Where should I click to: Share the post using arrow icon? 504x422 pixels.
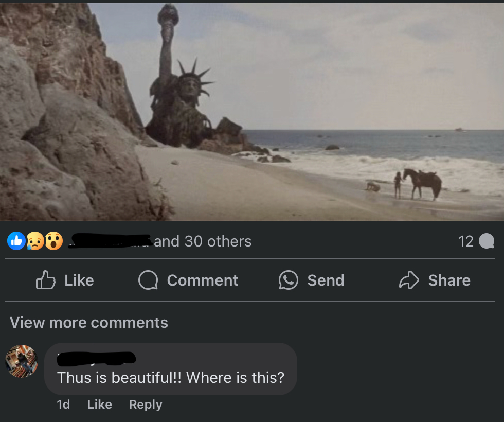pyautogui.click(x=435, y=280)
